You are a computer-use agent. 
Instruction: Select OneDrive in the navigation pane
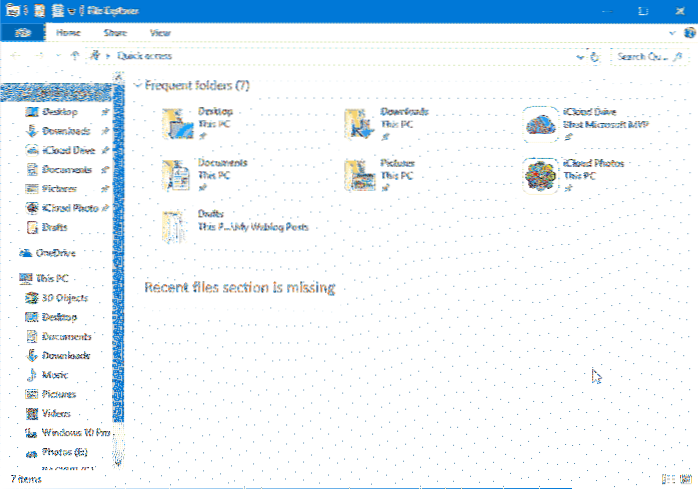(x=55, y=253)
